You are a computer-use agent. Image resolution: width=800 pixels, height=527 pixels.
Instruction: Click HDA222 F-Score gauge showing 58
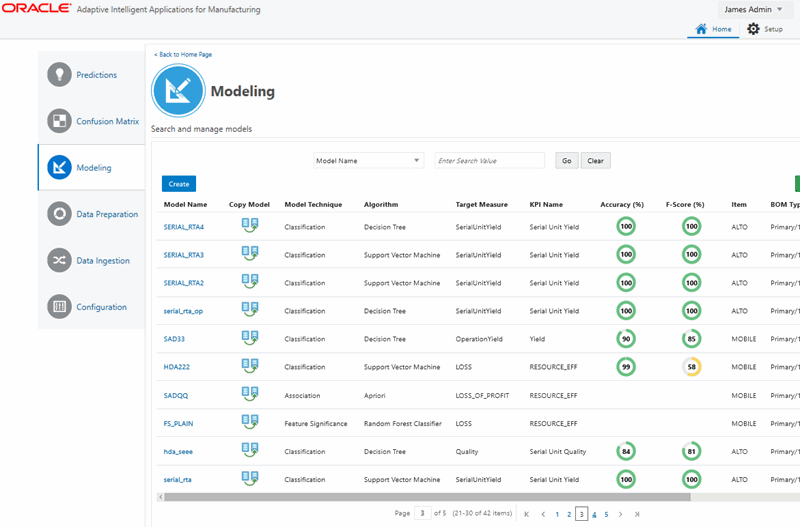tap(691, 367)
